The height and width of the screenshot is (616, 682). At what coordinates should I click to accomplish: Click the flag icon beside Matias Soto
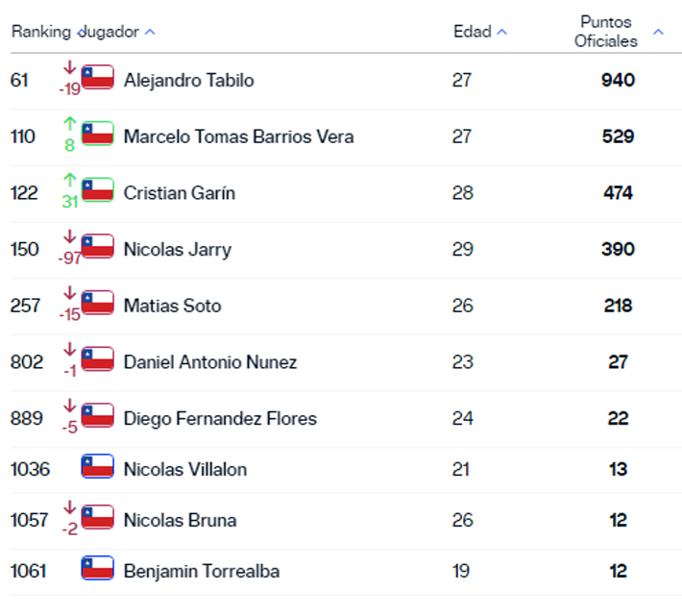[x=98, y=303]
